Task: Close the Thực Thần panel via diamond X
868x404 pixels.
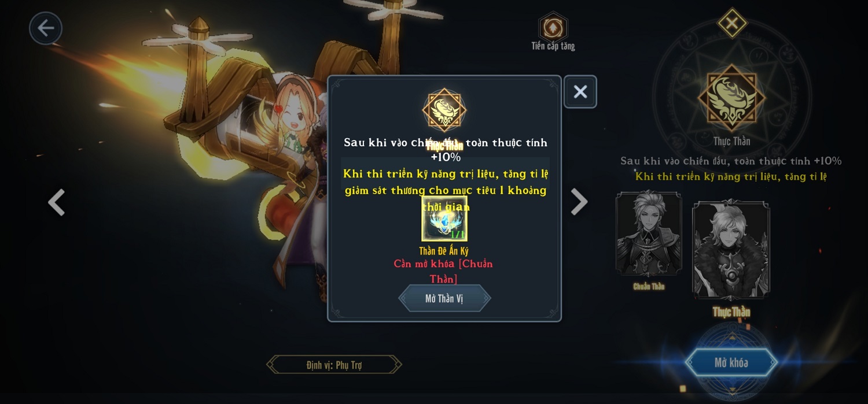Action: 732,23
